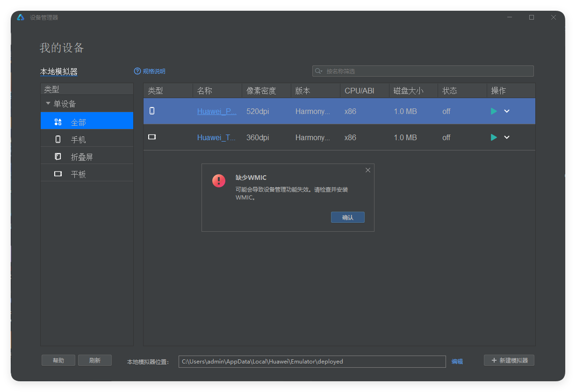The width and height of the screenshot is (576, 392).
Task: Click the 新建模拟器 button
Action: pos(509,360)
